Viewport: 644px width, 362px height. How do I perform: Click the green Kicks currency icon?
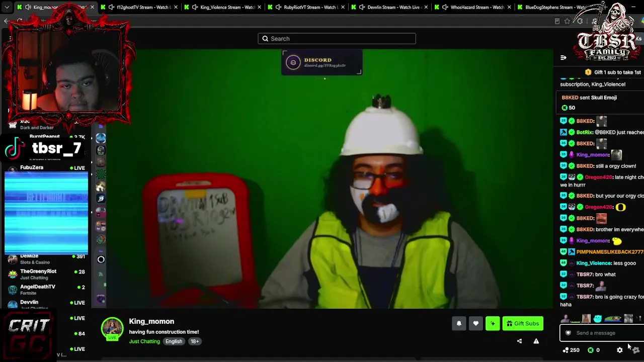(x=591, y=350)
